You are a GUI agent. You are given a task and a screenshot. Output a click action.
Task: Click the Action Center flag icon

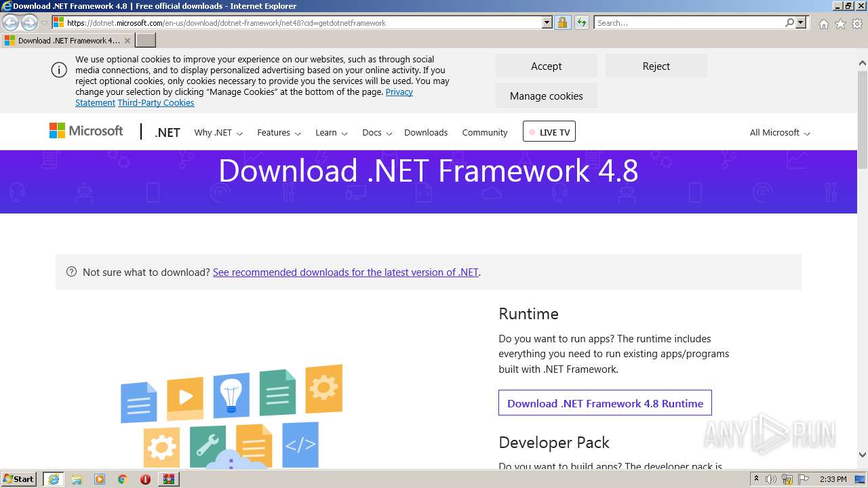click(804, 479)
